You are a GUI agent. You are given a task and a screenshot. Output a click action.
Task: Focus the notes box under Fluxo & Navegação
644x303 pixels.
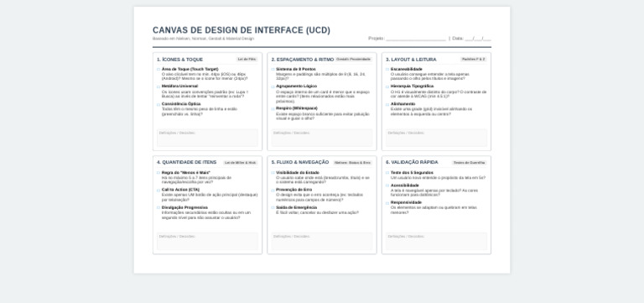click(322, 242)
